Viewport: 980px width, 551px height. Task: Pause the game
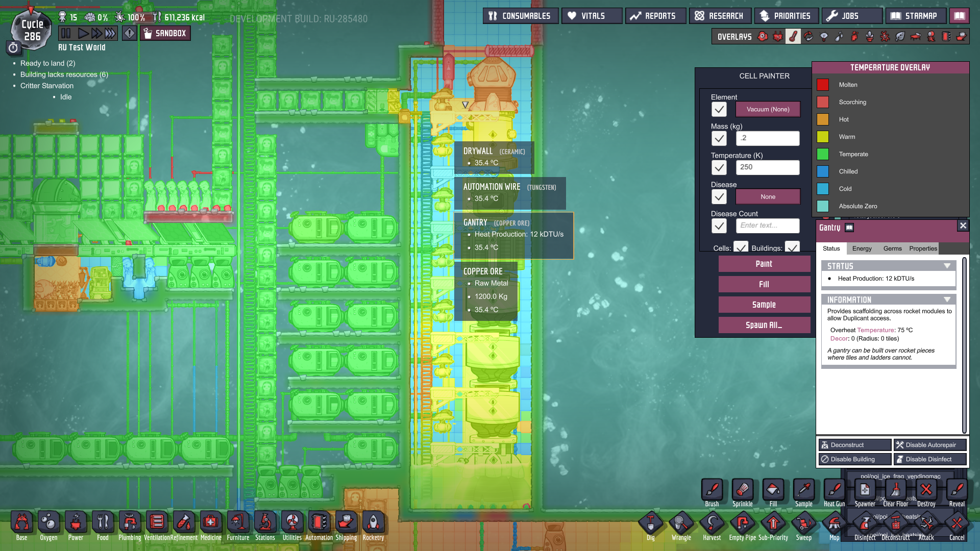coord(66,34)
